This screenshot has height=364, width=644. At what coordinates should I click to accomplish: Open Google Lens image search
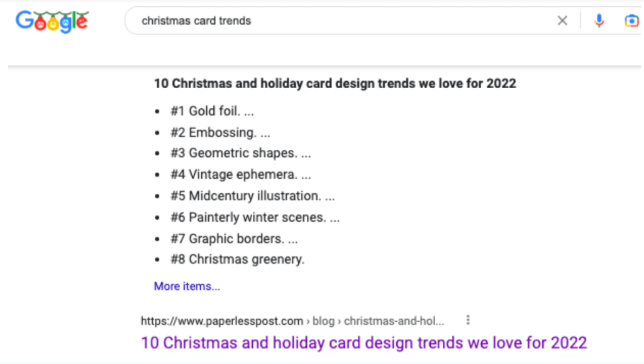[631, 21]
